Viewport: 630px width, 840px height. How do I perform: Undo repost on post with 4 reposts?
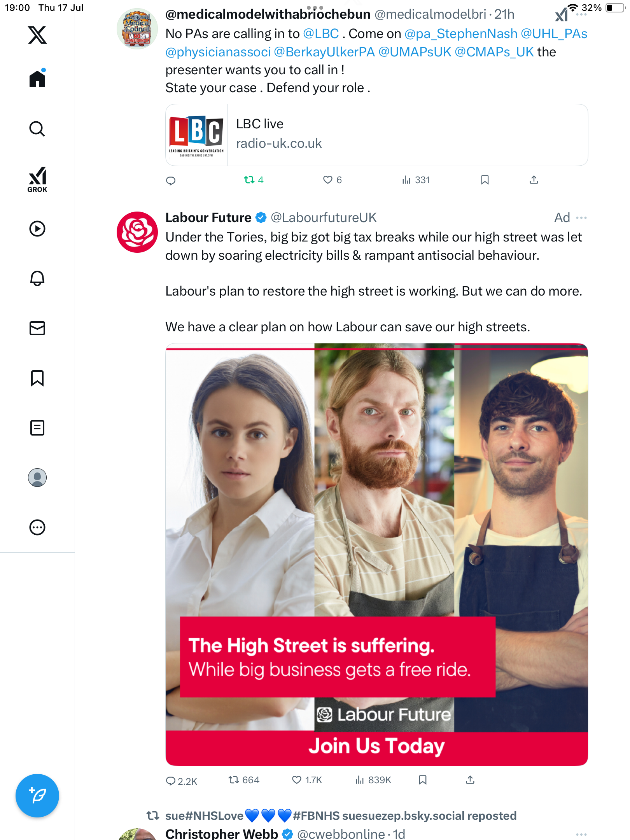point(254,180)
